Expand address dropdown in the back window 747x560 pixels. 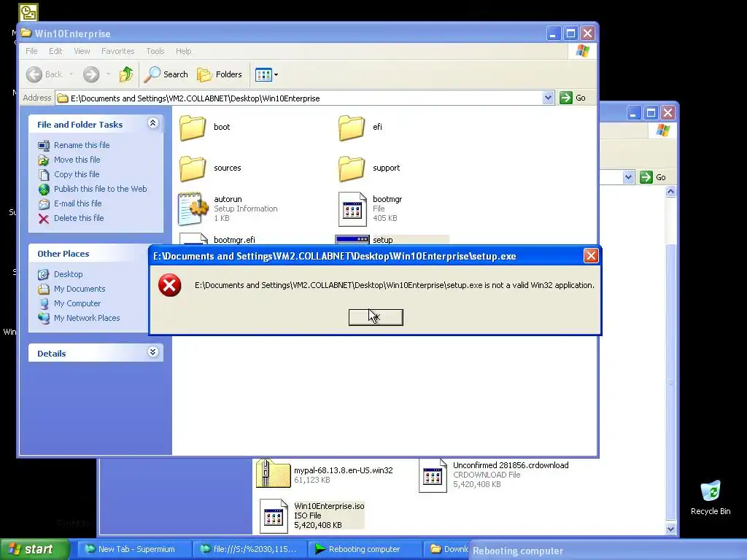coord(628,177)
